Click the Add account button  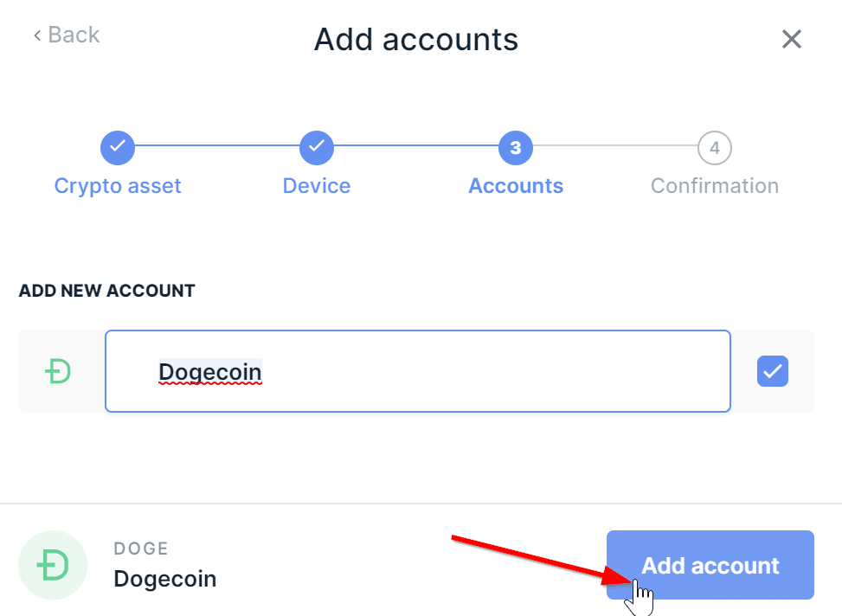click(x=710, y=565)
